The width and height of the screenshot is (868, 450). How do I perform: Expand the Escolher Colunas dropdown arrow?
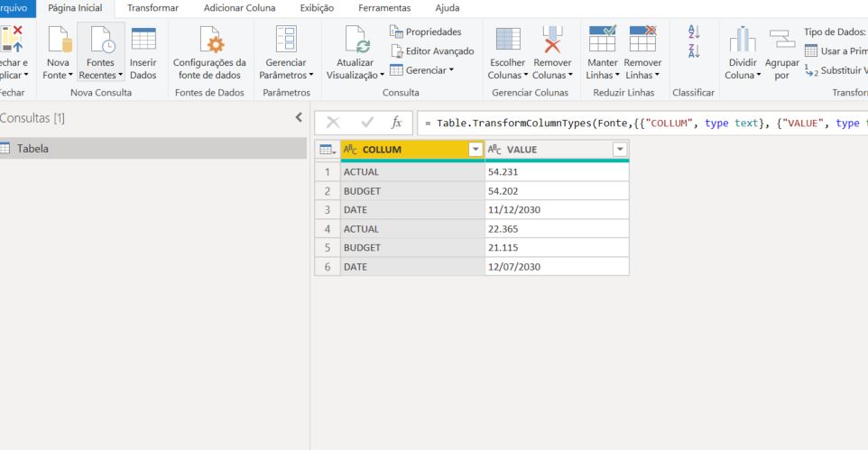(x=525, y=75)
